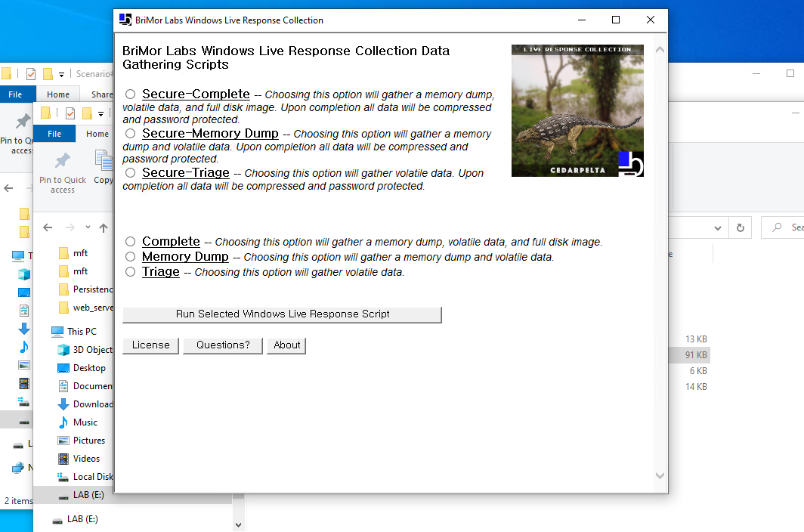The height and width of the screenshot is (532, 804).
Task: Open Documents in navigation tree
Action: pos(85,386)
